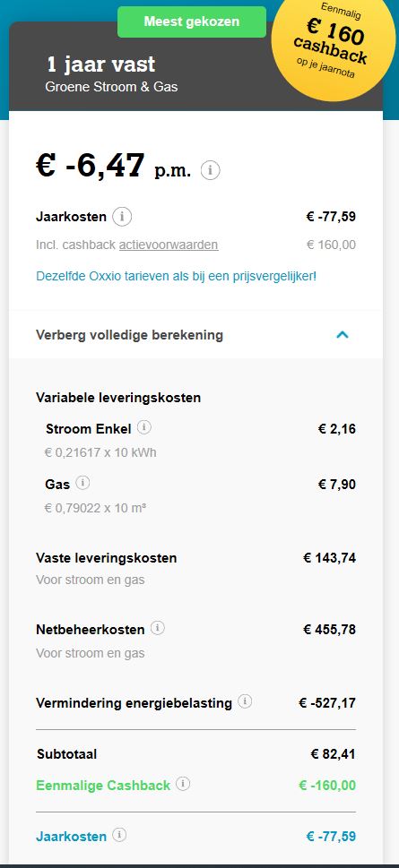Click the Subtotaal amount € 82,41
The width and height of the screenshot is (399, 868).
333,754
